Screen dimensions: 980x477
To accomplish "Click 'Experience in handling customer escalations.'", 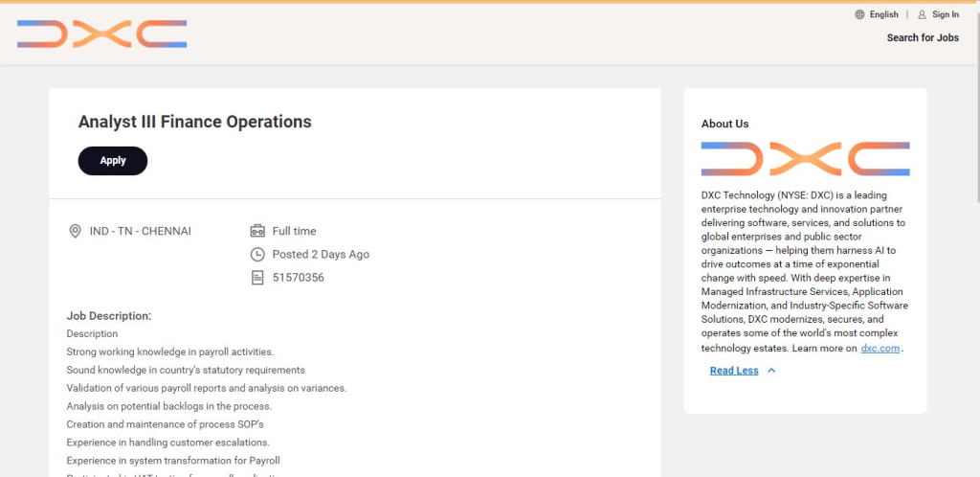I will 168,443.
